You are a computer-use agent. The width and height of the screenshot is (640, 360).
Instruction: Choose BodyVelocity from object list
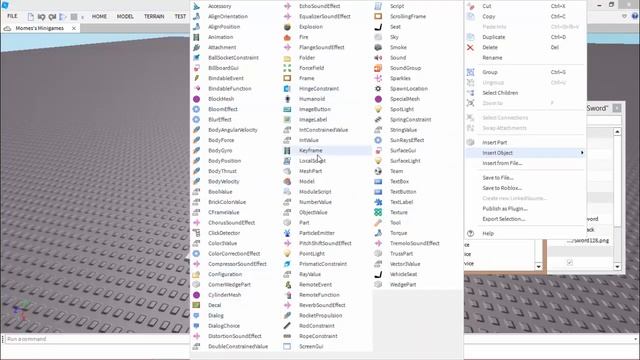(x=224, y=182)
